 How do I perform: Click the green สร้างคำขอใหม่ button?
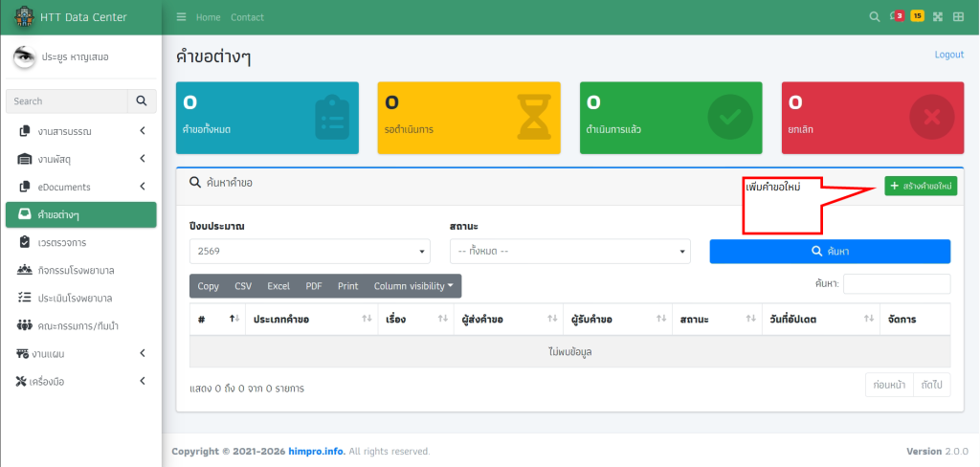(920, 186)
